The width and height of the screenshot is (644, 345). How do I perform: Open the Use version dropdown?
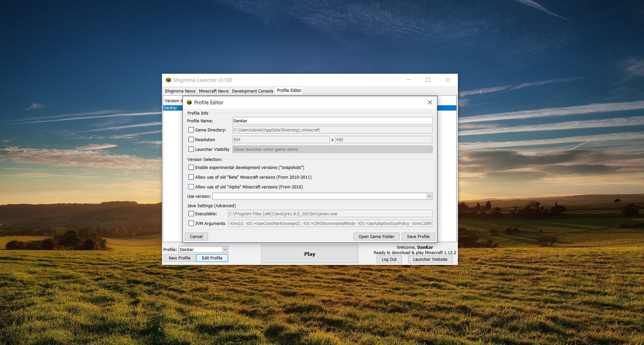(322, 196)
